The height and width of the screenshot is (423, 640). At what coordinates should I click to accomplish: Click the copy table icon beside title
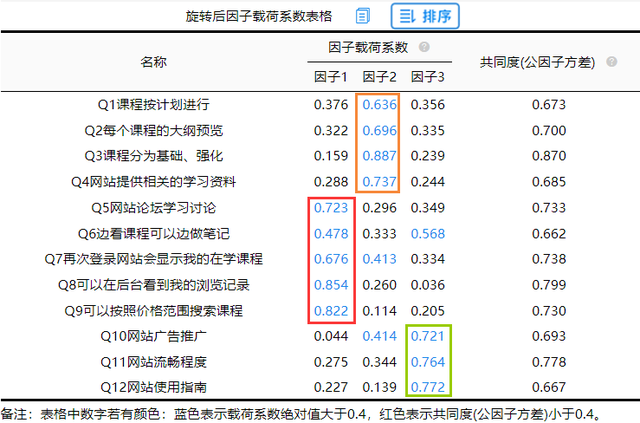362,16
